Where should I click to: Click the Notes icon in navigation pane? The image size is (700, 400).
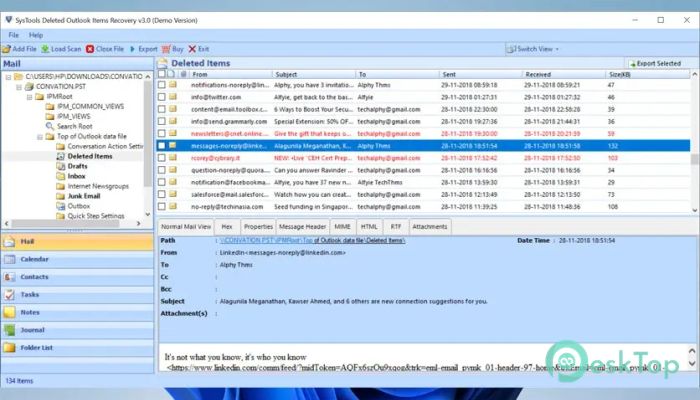pyautogui.click(x=9, y=312)
